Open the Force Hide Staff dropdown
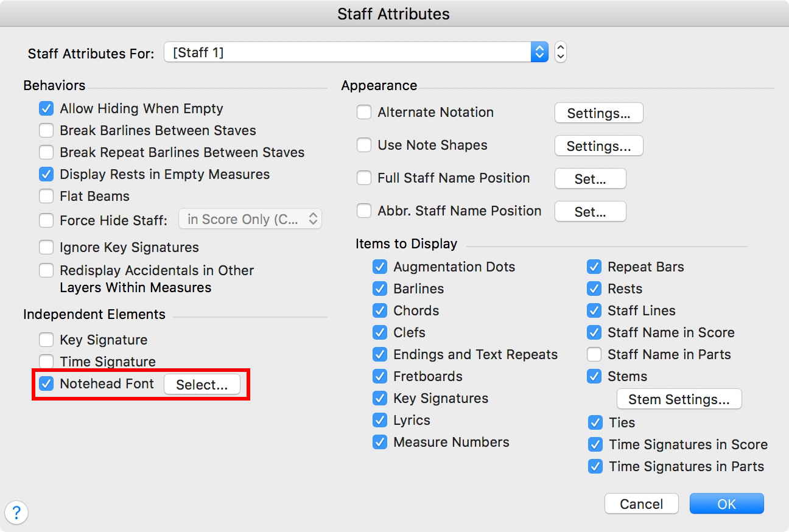Image resolution: width=789 pixels, height=532 pixels. 250,219
